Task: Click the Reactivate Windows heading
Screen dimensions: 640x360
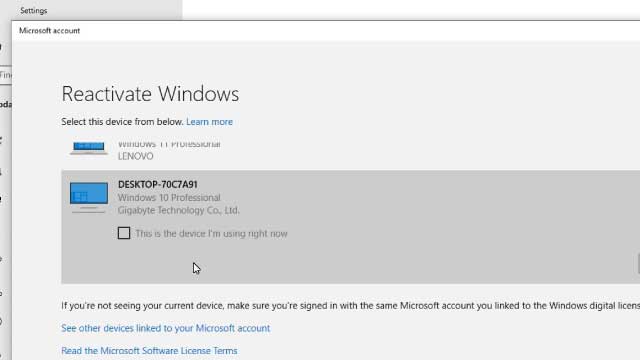Action: [x=150, y=94]
